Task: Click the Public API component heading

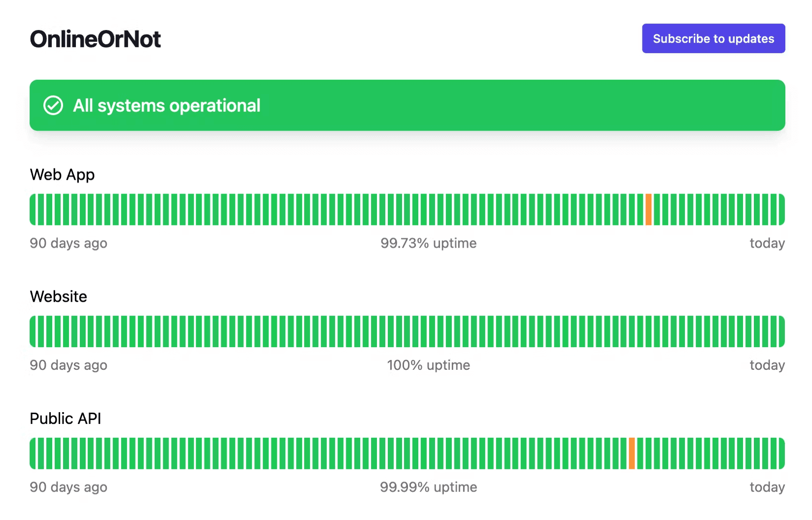Action: tap(65, 419)
